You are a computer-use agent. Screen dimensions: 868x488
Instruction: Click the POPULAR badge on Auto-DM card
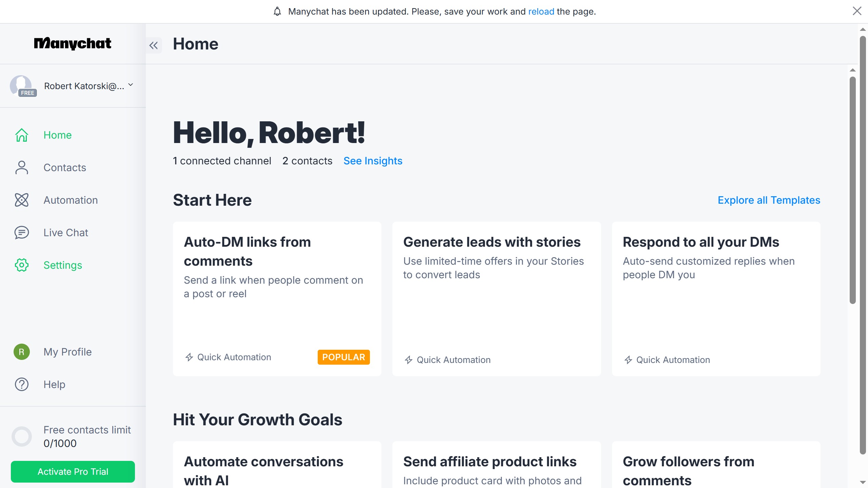pos(343,357)
